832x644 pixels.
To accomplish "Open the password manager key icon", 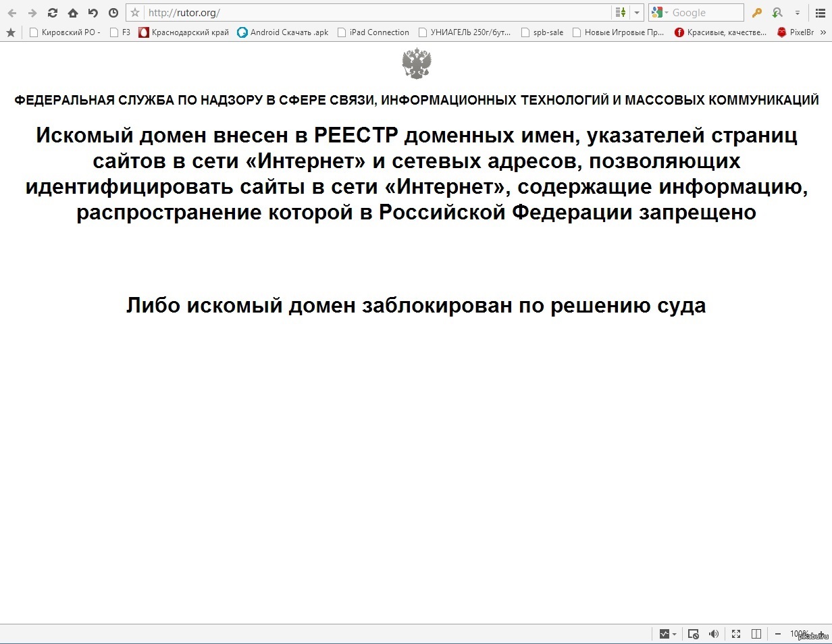I will [757, 13].
